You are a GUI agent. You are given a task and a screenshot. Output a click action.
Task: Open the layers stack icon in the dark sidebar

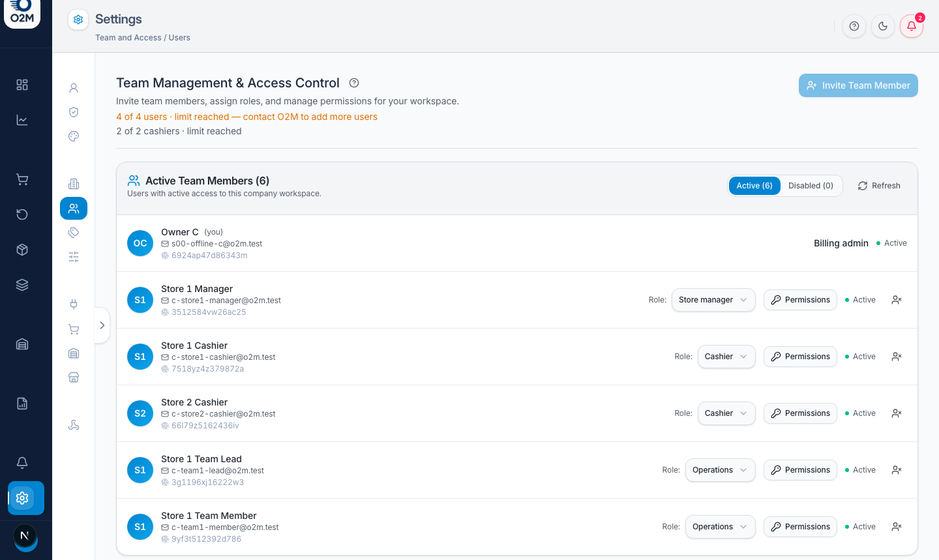[x=22, y=285]
